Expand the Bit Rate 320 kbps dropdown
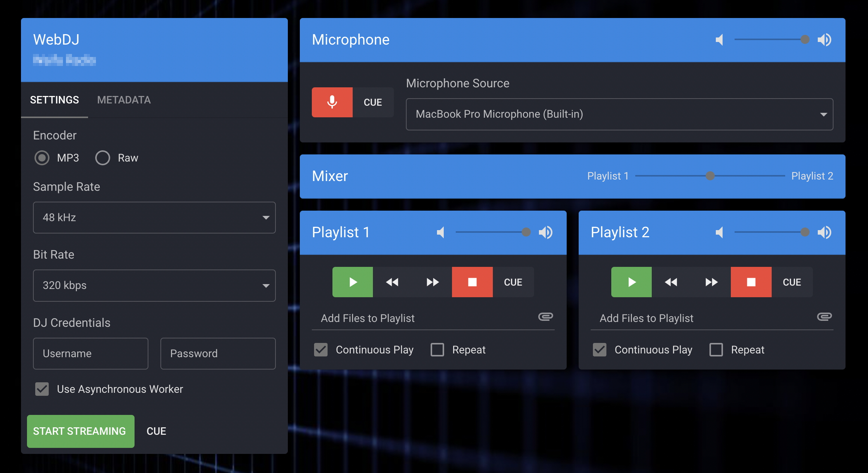This screenshot has height=473, width=868. point(154,286)
